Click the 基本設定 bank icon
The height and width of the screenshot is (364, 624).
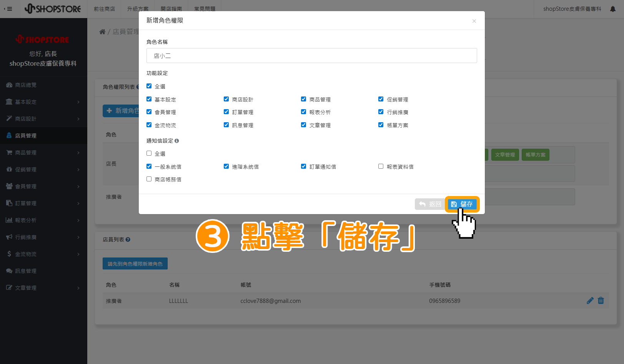9,102
